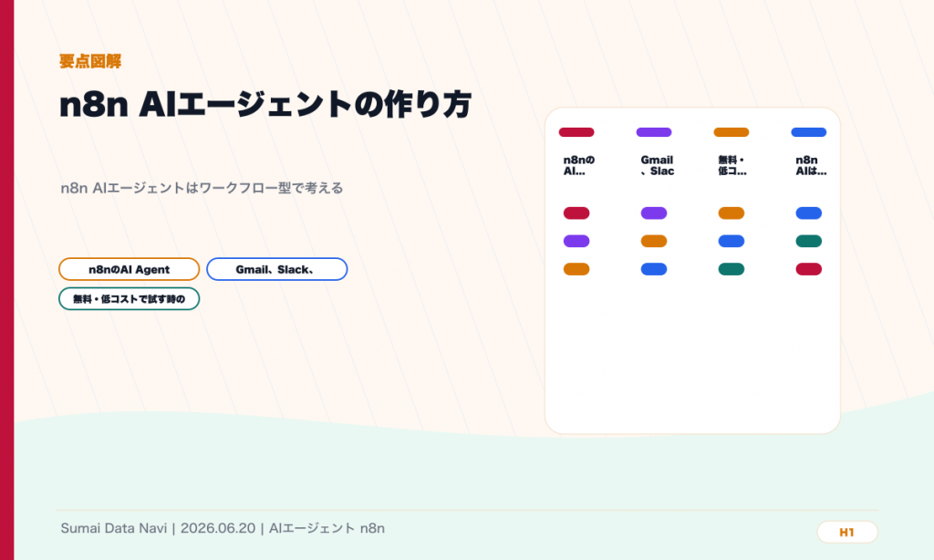Click the purple pill under 'n8nの AI...' column
Image resolution: width=934 pixels, height=560 pixels.
[x=576, y=242]
